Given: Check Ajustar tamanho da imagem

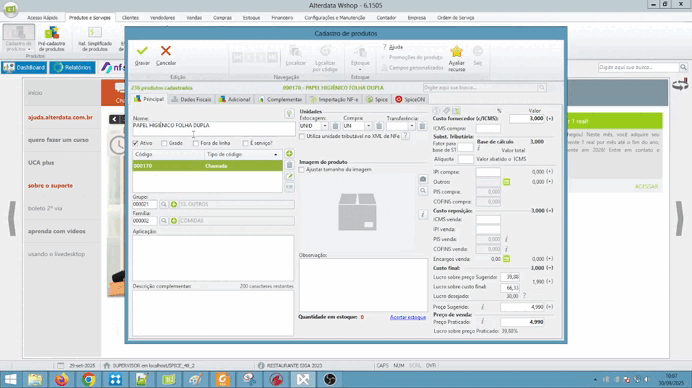Looking at the screenshot, I should pos(301,170).
